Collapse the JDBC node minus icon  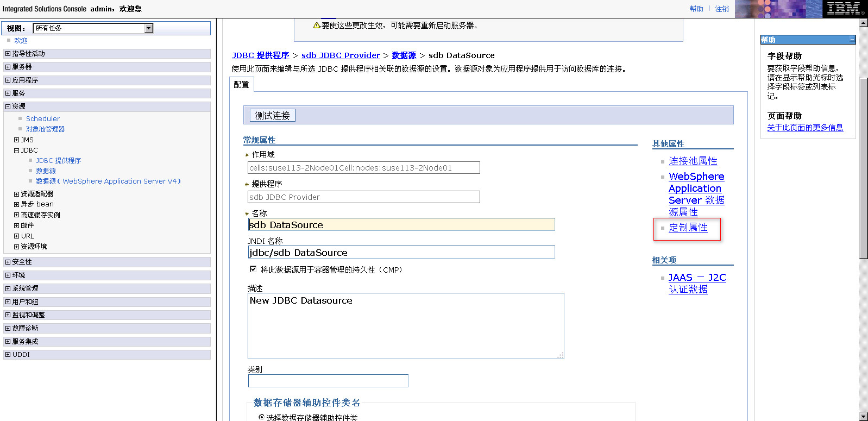pyautogui.click(x=16, y=150)
